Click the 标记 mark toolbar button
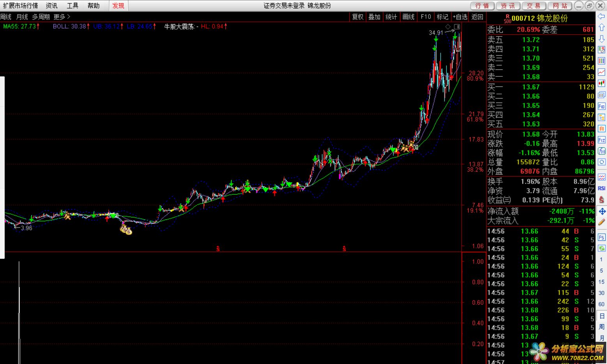607x364 pixels. point(442,17)
